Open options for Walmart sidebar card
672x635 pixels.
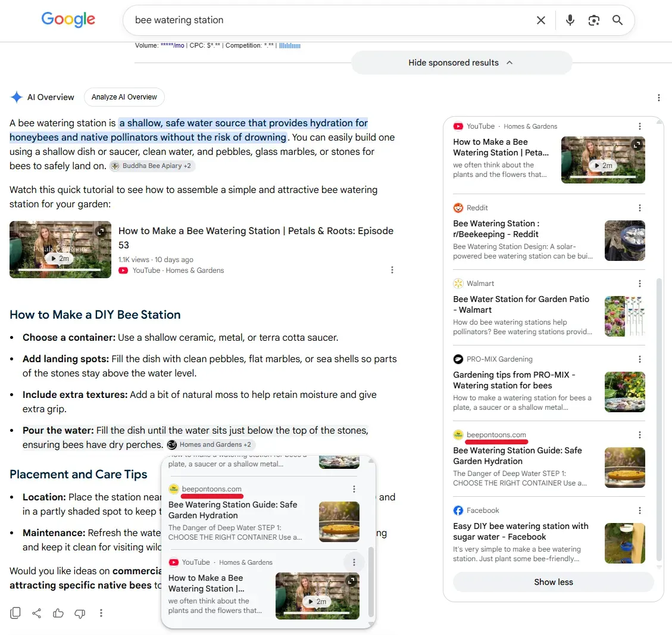pyautogui.click(x=640, y=284)
